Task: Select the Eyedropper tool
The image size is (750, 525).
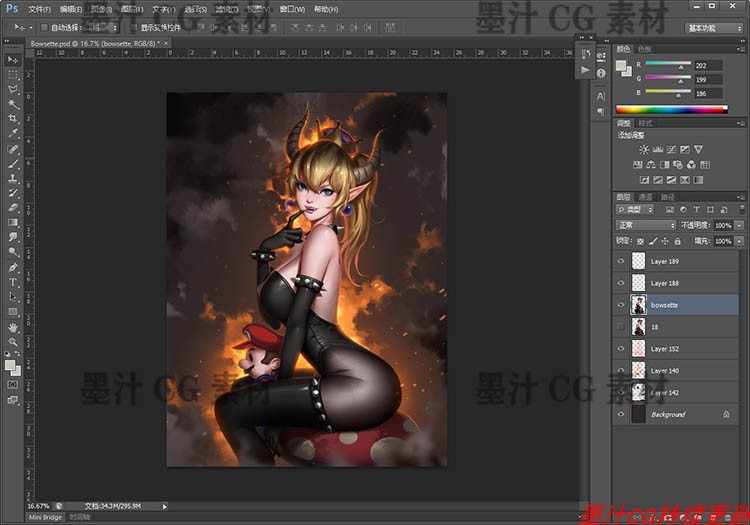Action: 12,133
